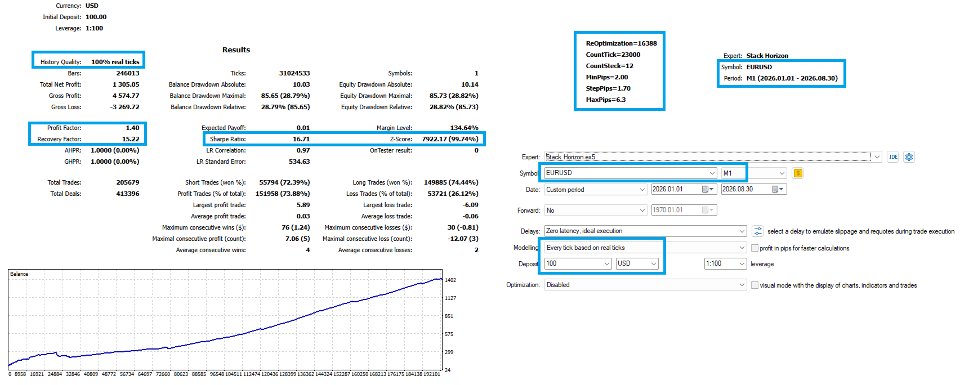
Task: Click Long Trades value 149885 (74.44%)
Action: coord(451,182)
